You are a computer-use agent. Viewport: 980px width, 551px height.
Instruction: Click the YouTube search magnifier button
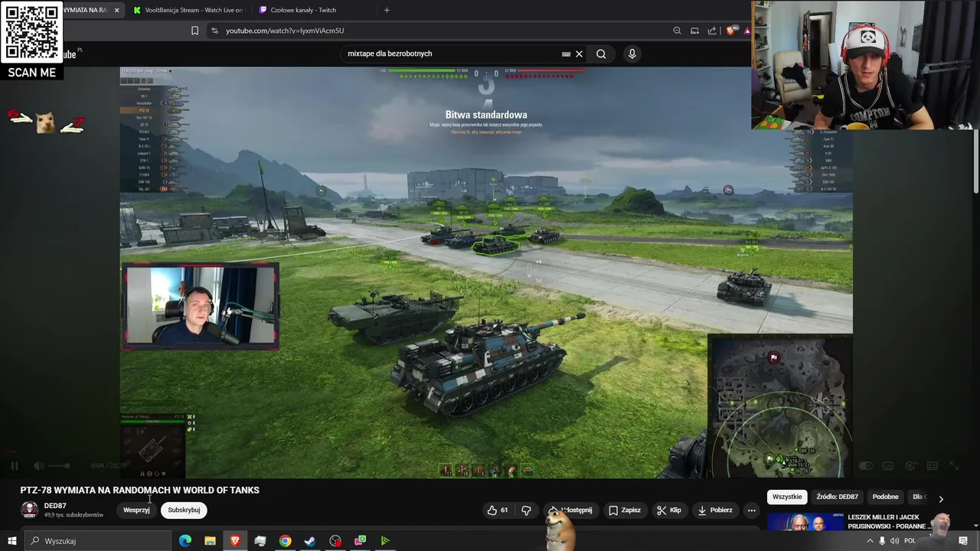point(601,54)
